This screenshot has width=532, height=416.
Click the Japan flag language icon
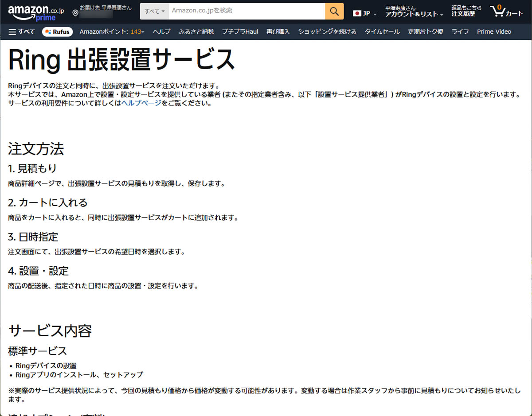pos(357,13)
